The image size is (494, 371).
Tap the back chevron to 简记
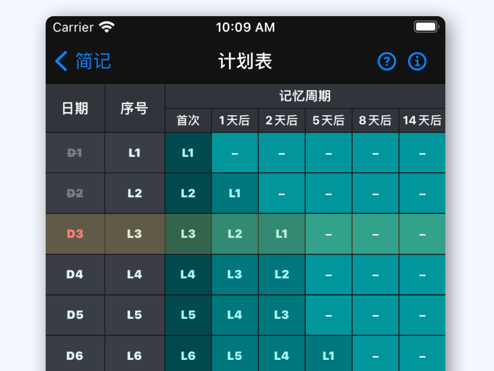[61, 61]
